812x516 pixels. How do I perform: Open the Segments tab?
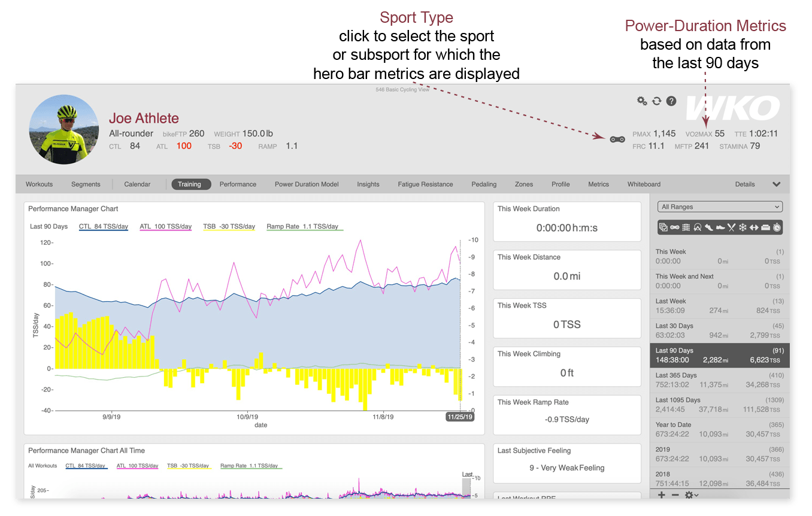86,184
